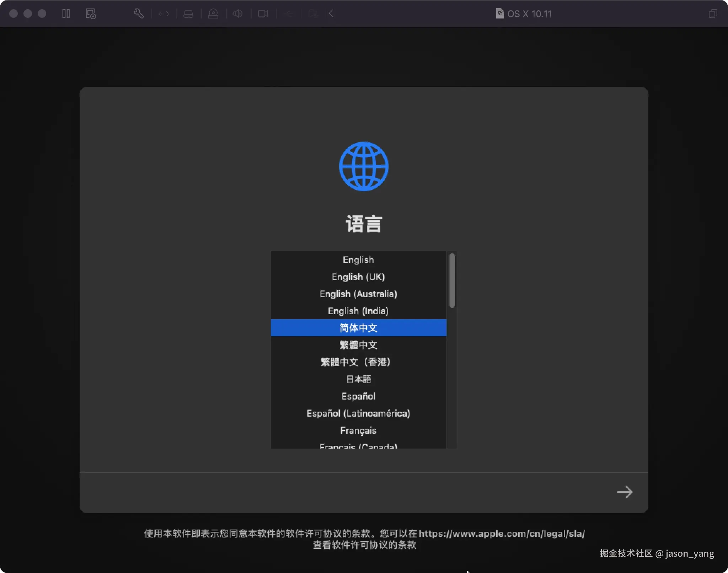Select English from the language list
Screen dimensions: 728x573
(x=358, y=260)
